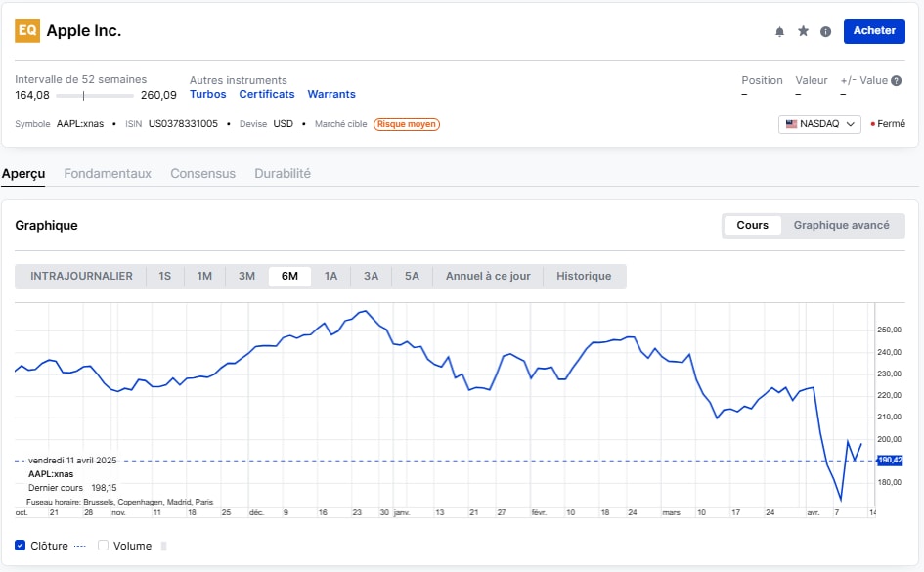Add Apple to favorites with star icon
Screen dimensions: 924x572
coord(803,31)
